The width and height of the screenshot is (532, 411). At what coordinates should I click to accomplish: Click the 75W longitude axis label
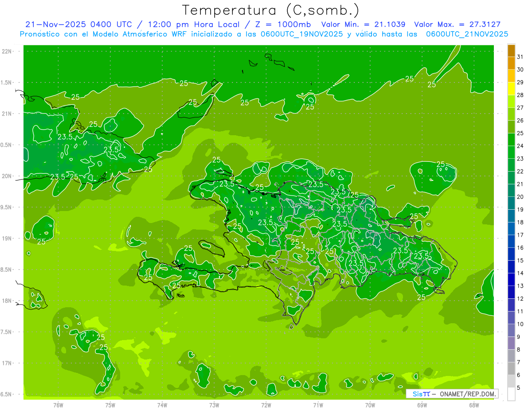coord(110,405)
